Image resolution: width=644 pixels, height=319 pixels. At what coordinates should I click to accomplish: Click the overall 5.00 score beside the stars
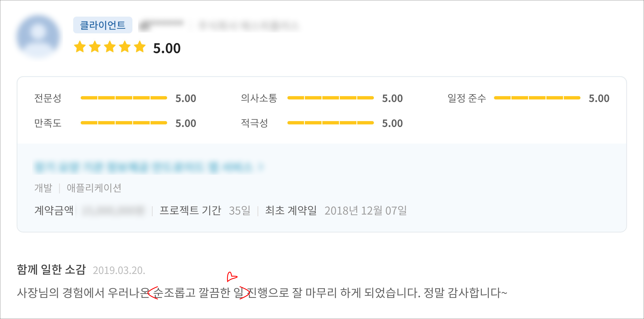click(x=167, y=48)
